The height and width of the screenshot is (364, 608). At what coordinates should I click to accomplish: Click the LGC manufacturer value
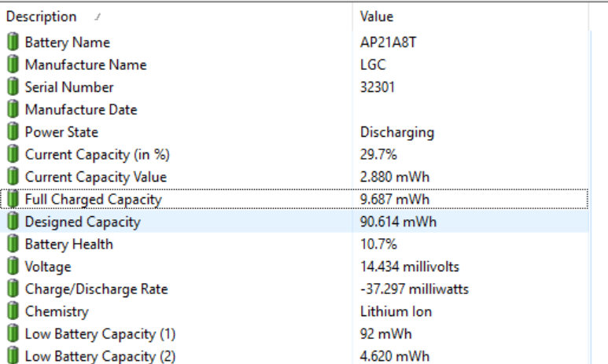click(x=373, y=64)
